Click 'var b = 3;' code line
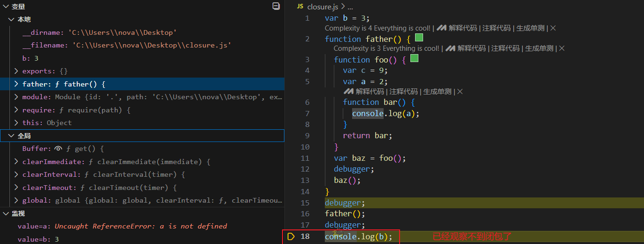The image size is (644, 244). click(x=347, y=18)
